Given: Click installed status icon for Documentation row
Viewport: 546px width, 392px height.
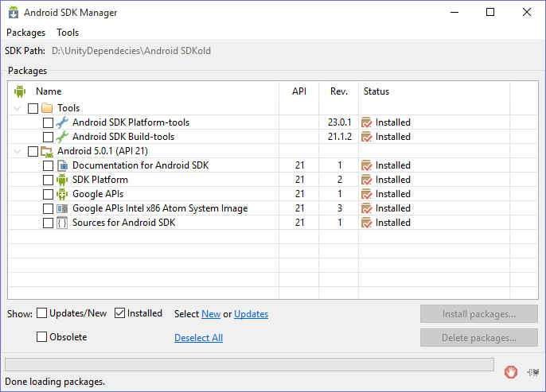Looking at the screenshot, I should (366, 165).
